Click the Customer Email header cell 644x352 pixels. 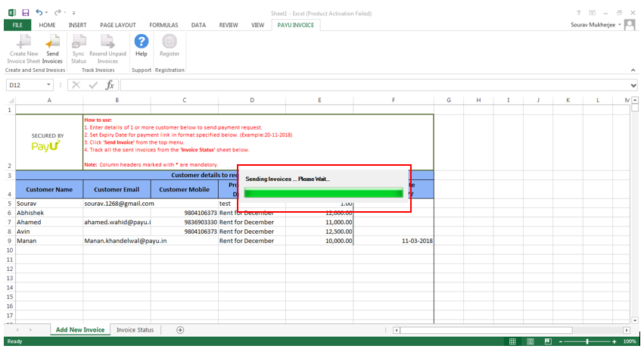coord(117,189)
